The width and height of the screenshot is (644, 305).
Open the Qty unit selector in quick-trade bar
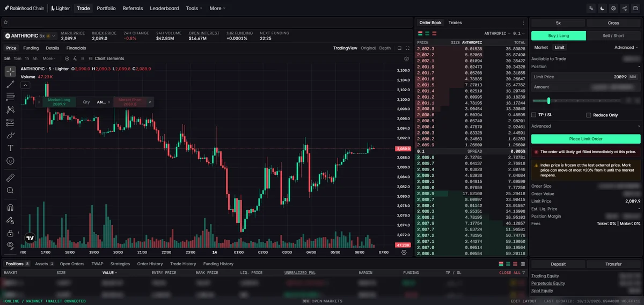103,102
